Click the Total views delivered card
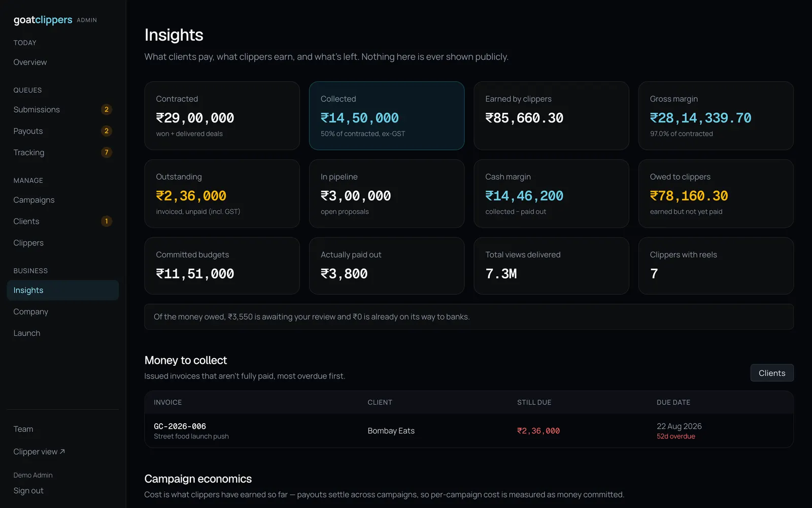Screen dimensions: 812x508 tap(551, 266)
